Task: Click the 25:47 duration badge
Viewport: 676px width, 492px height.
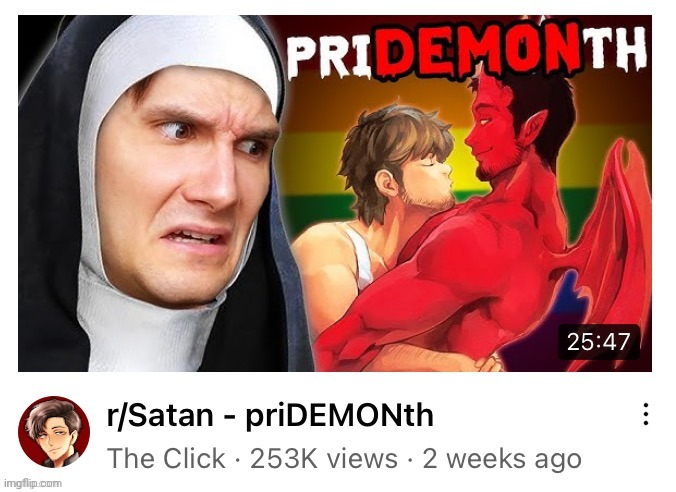Action: [x=598, y=342]
